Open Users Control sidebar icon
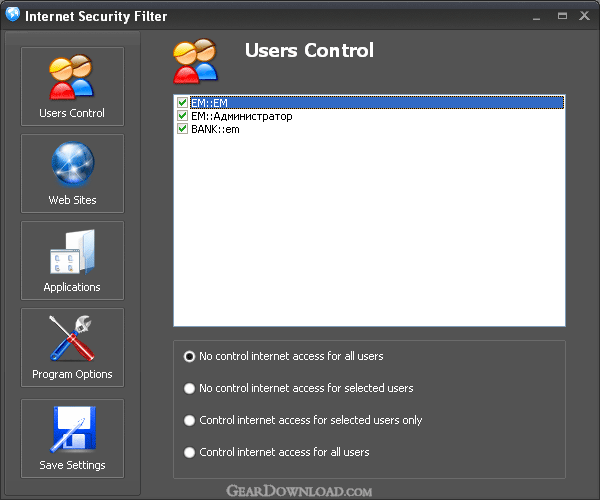The image size is (600, 500). (x=71, y=77)
